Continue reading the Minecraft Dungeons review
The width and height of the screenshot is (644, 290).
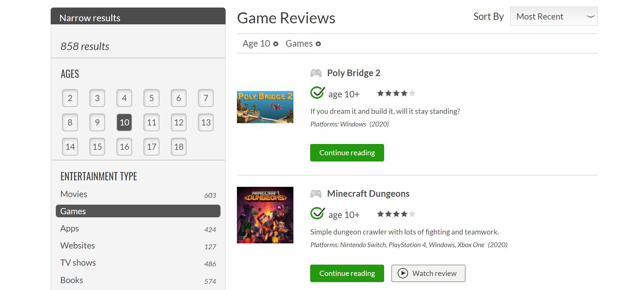(347, 273)
